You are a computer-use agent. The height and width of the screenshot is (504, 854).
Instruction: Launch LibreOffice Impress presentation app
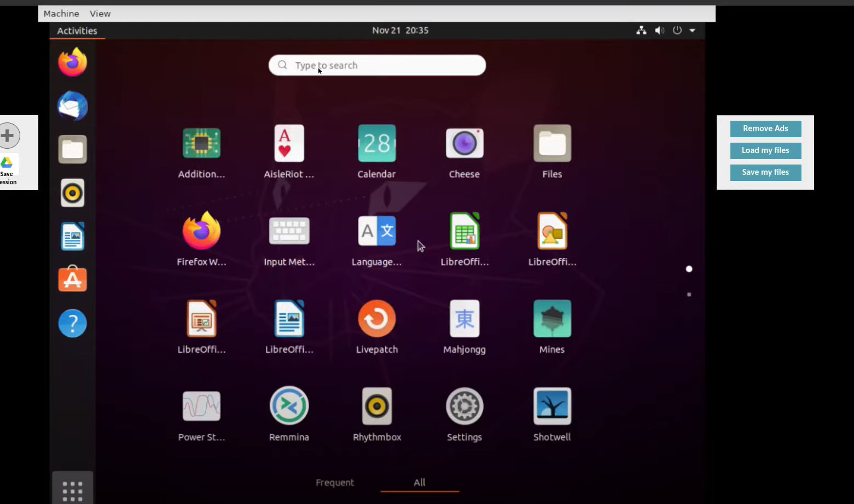[201, 327]
